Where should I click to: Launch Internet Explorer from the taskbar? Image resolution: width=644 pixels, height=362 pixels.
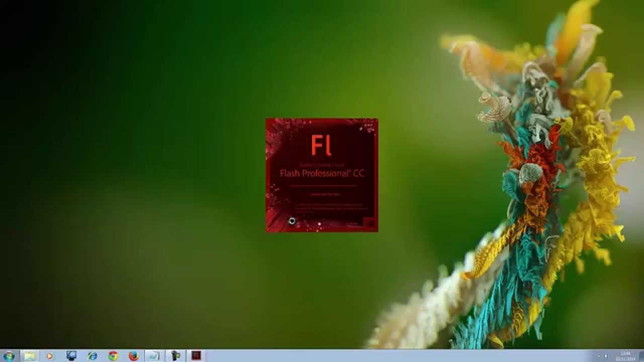click(x=92, y=355)
